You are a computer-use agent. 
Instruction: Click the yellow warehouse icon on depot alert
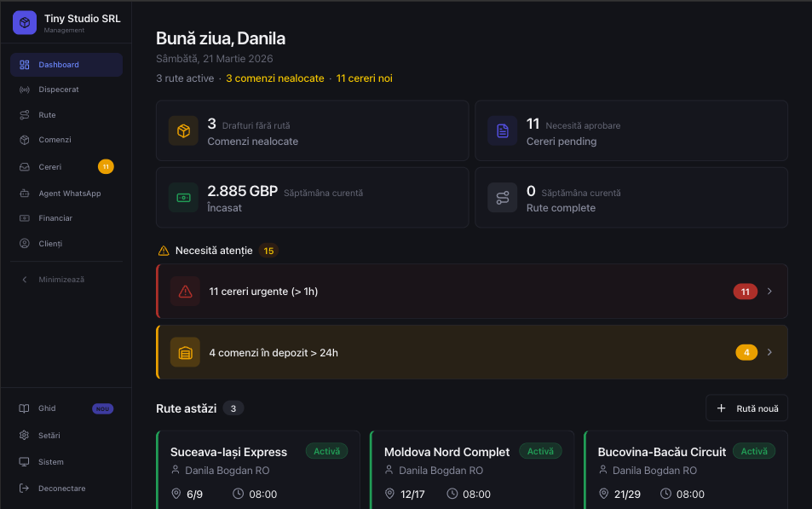[x=184, y=351]
